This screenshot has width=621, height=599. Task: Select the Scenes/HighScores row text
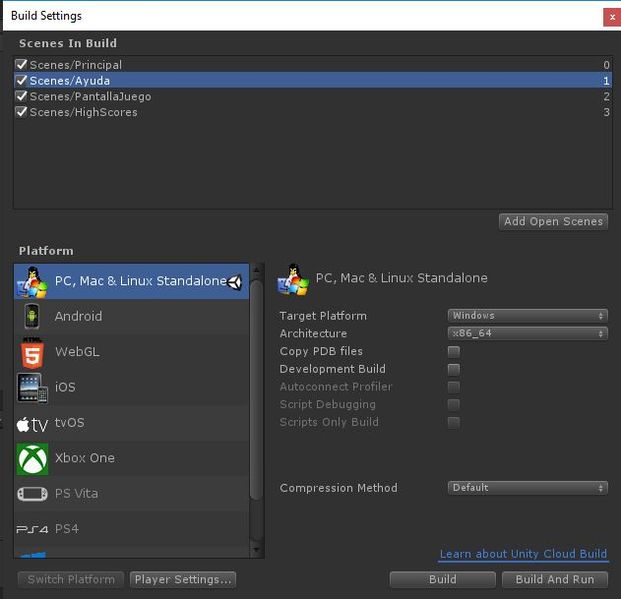point(84,112)
